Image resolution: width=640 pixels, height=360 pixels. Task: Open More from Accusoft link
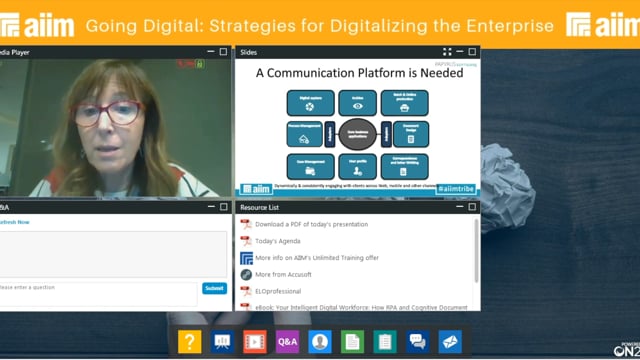click(x=283, y=274)
